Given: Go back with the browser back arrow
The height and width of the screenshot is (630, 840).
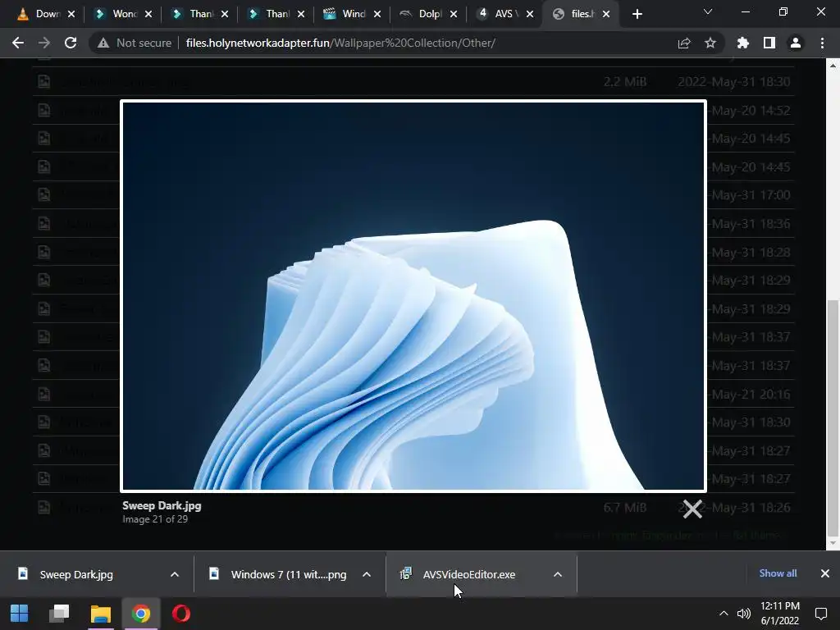Looking at the screenshot, I should click(18, 43).
